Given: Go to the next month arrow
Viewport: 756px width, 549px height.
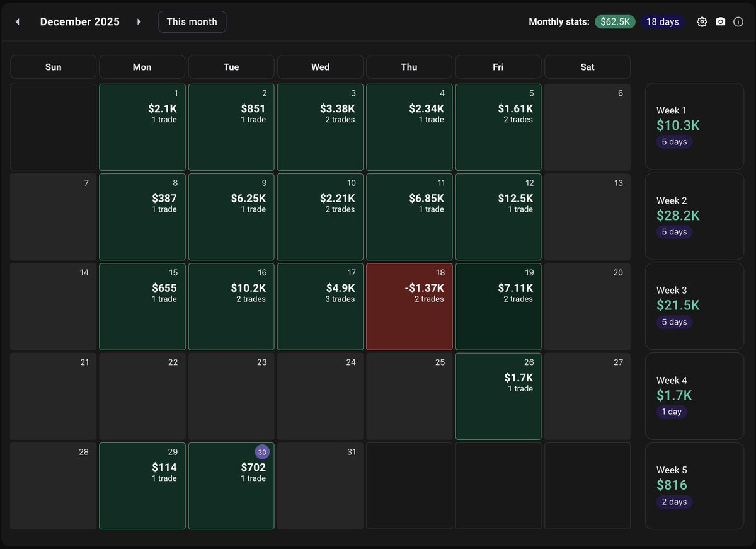Looking at the screenshot, I should point(139,21).
